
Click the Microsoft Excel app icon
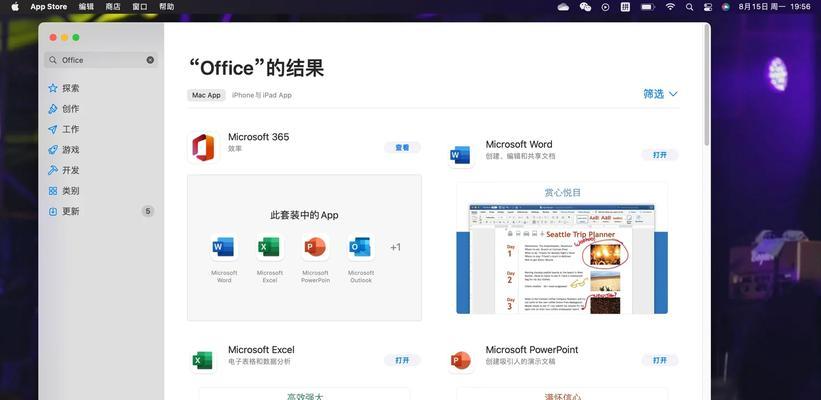pos(203,361)
